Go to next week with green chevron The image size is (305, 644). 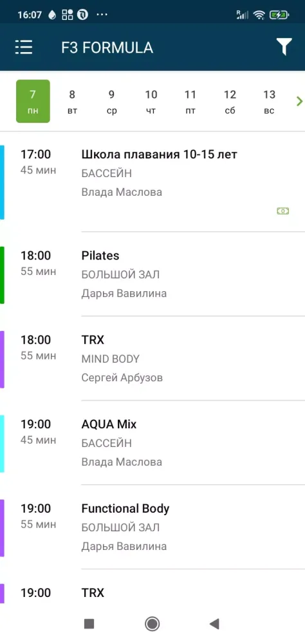[x=300, y=101]
